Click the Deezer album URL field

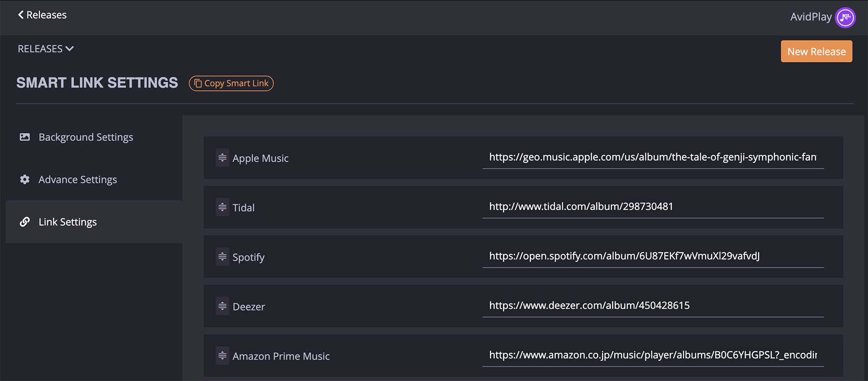(x=652, y=306)
